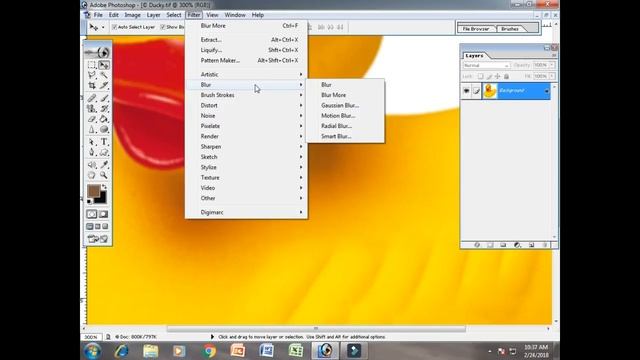This screenshot has width=640, height=360.
Task: Expand the Sharpen filter submenu
Action: [246, 147]
